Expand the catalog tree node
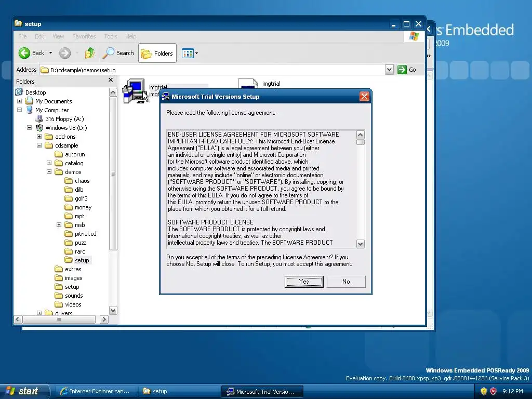 (49, 163)
